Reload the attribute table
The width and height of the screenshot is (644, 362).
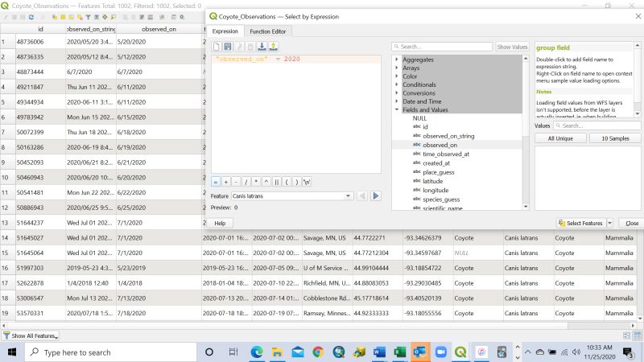pyautogui.click(x=31, y=17)
